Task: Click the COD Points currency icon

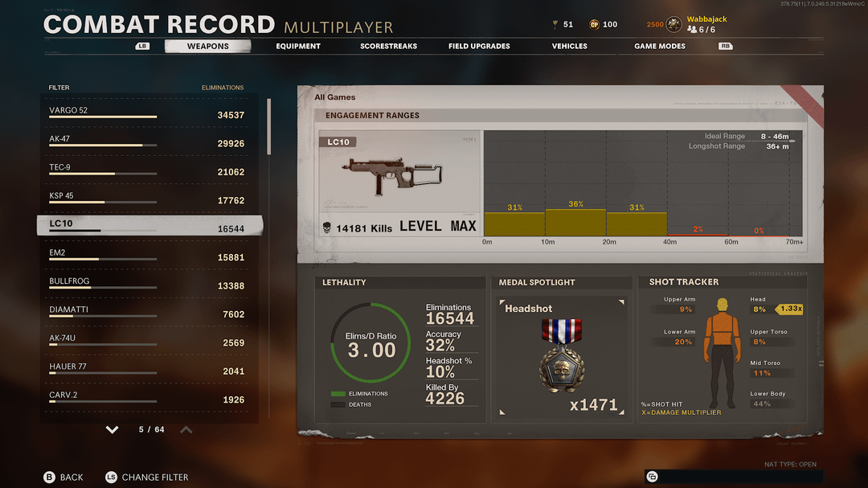Action: tap(594, 24)
